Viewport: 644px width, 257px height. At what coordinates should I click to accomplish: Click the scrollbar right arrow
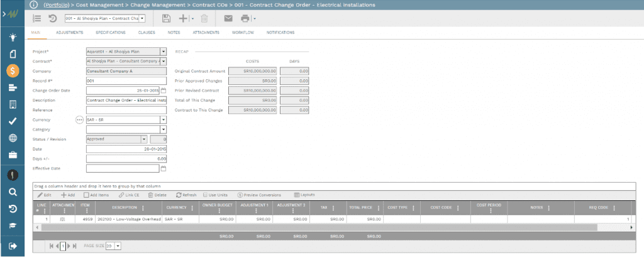[631, 227]
